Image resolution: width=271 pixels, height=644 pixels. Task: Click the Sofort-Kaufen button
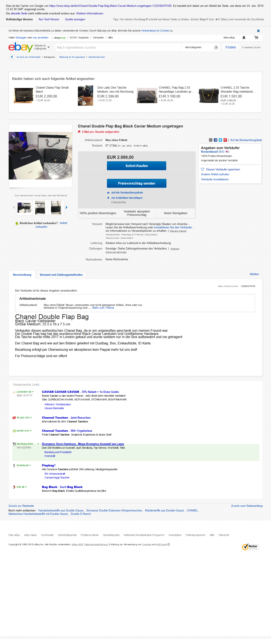(137, 166)
